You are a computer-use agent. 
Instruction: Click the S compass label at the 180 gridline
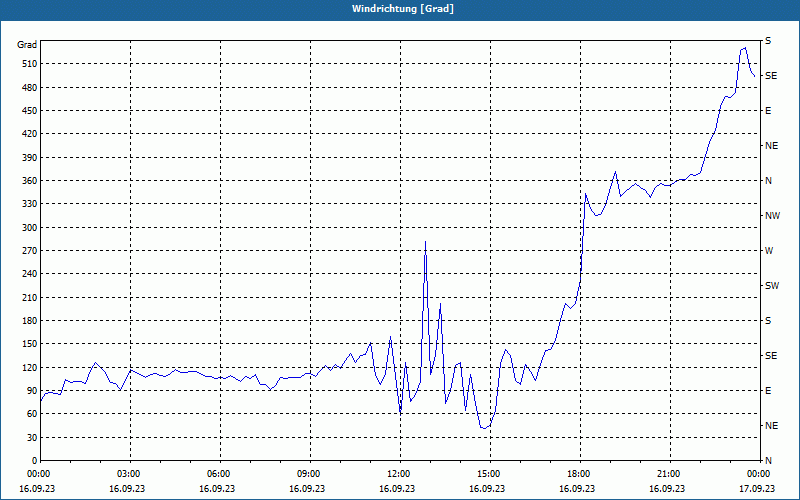click(x=768, y=320)
